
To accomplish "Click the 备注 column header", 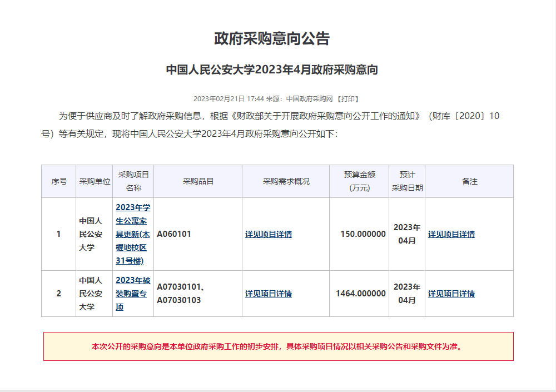I will 469,181.
